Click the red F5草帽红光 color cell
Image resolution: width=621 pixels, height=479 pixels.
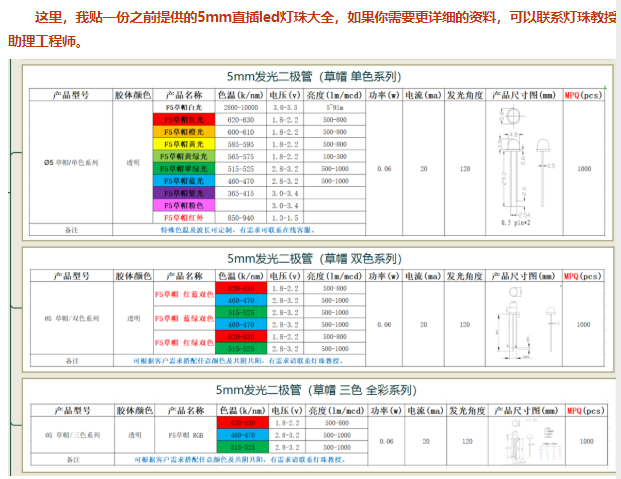coord(184,119)
